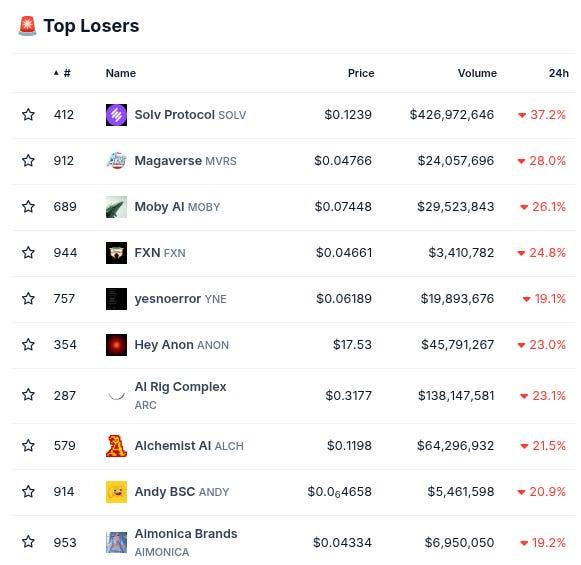Click the Solv Protocol purple logo icon

116,115
